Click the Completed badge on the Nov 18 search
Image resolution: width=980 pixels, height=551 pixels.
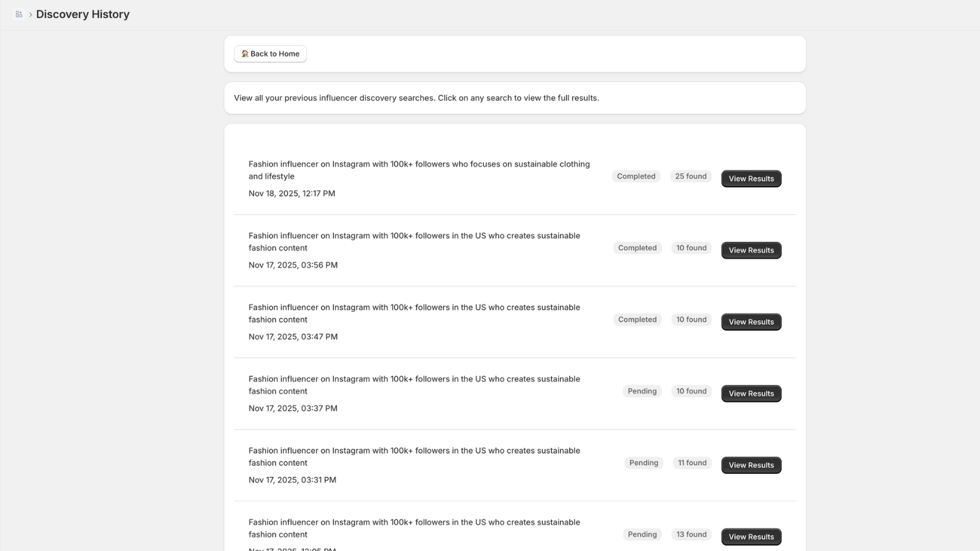(x=636, y=176)
